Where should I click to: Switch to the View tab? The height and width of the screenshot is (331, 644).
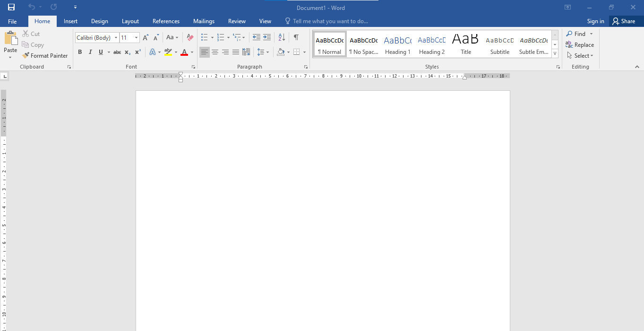[265, 21]
